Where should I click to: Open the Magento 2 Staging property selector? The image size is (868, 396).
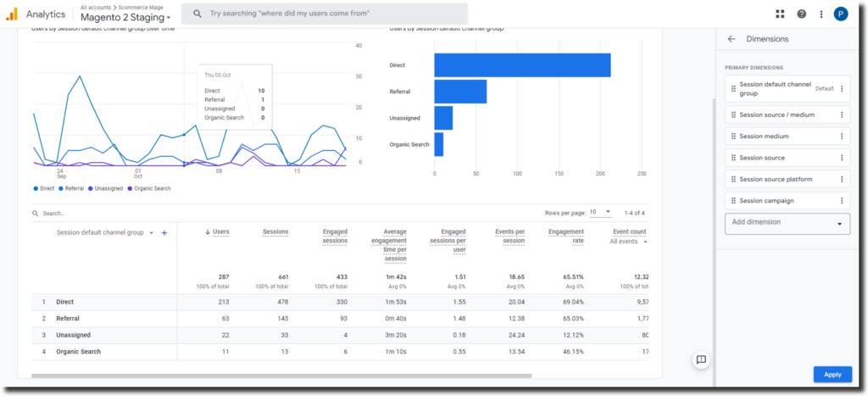[x=125, y=18]
